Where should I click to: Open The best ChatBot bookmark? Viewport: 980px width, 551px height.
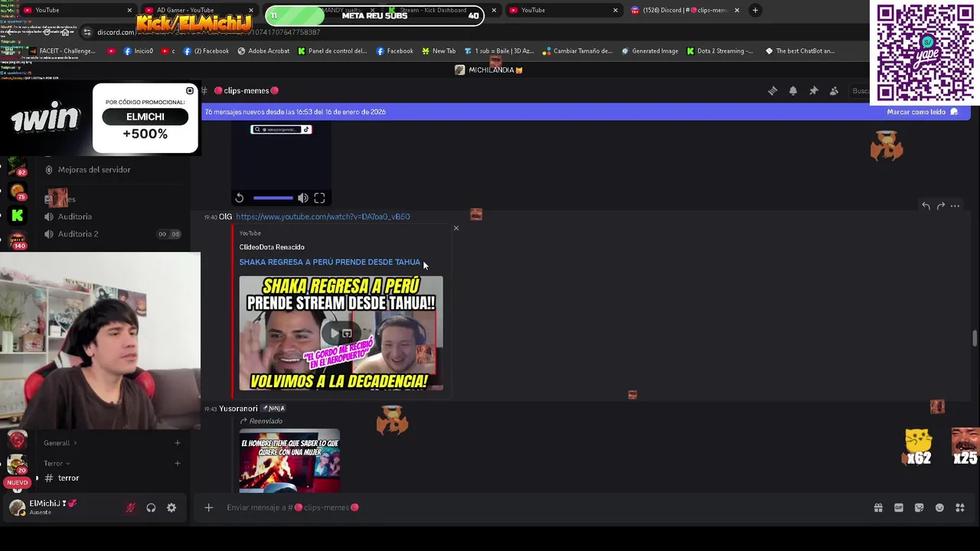(799, 51)
